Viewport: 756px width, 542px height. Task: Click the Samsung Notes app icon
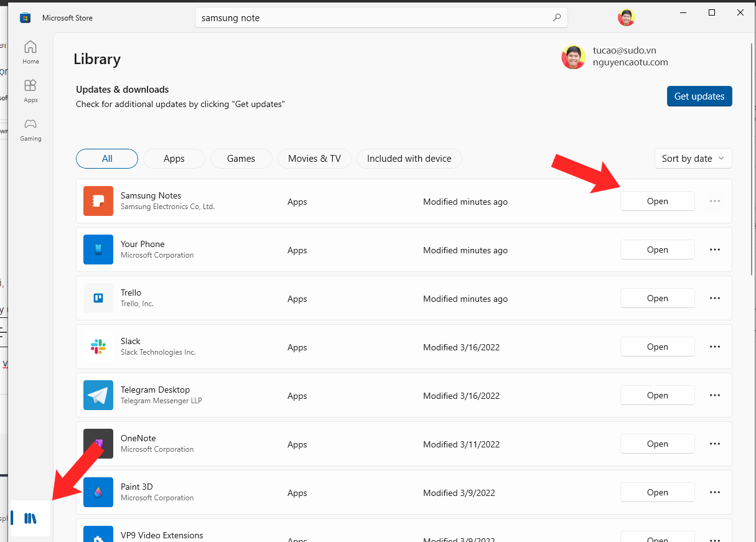pos(98,201)
